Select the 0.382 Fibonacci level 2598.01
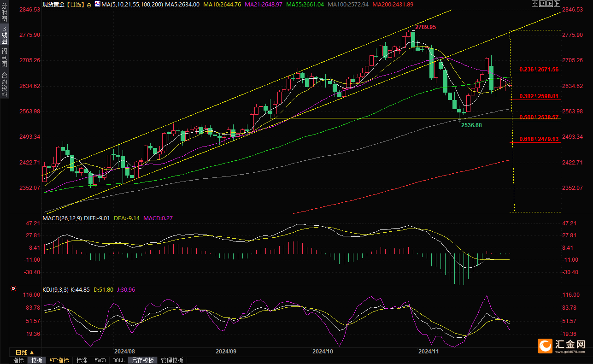Viewport: 593px width, 364px height. [x=539, y=96]
